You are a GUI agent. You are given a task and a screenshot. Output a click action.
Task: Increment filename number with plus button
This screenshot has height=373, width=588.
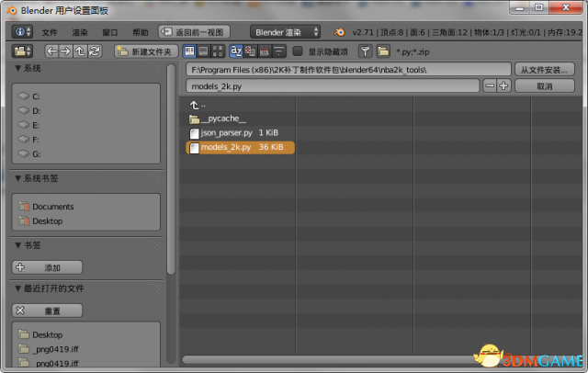pos(503,86)
